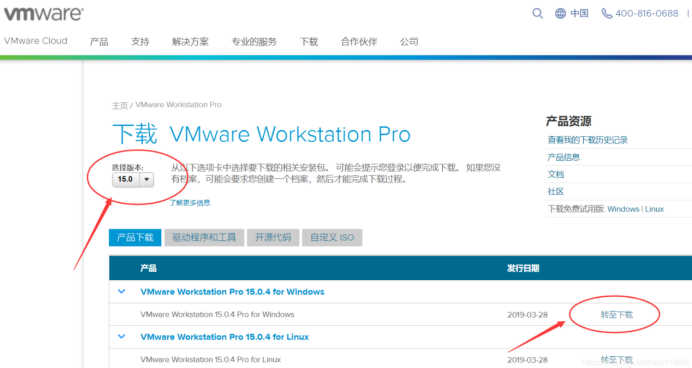Collapse Workstation Pro 15.0.4 for Linux chevron

(x=122, y=336)
